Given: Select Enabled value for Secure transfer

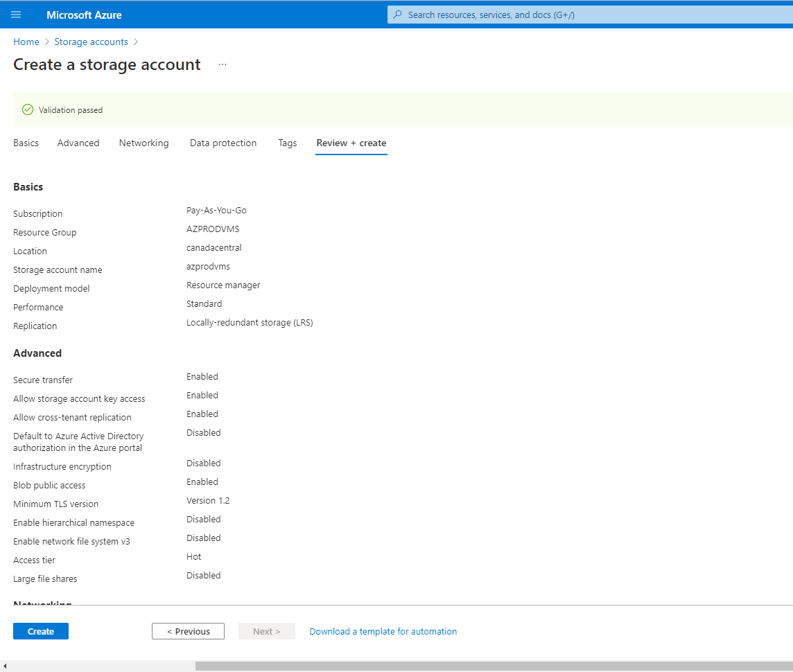Looking at the screenshot, I should click(x=202, y=376).
